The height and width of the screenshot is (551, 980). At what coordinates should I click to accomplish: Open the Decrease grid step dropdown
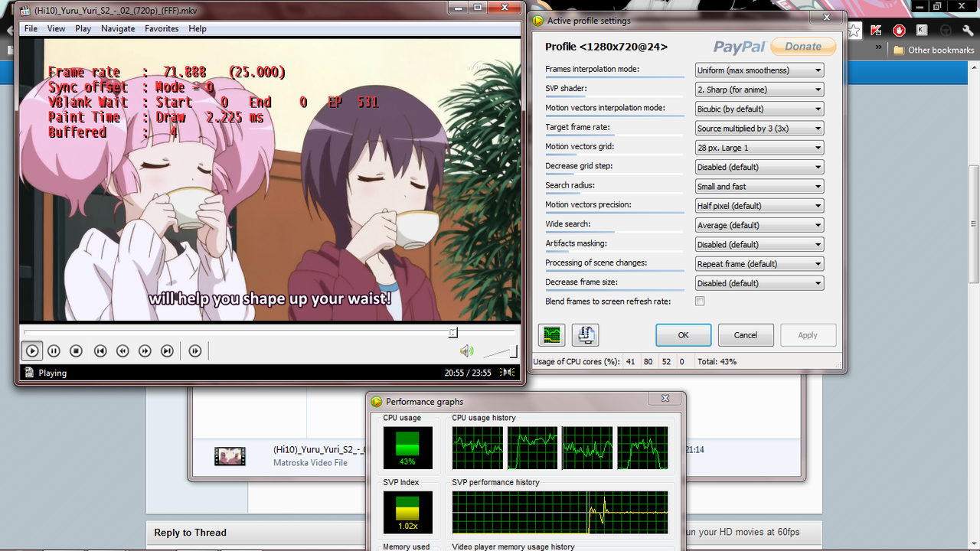coord(759,167)
